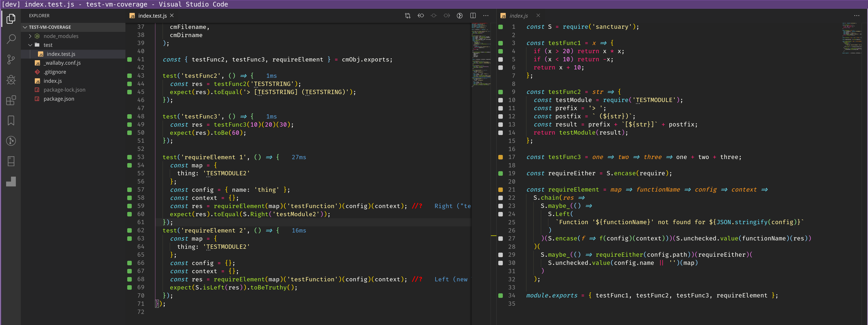The image size is (868, 325).
Task: Click 'Left (new' inline result on line 68
Action: (x=451, y=279)
